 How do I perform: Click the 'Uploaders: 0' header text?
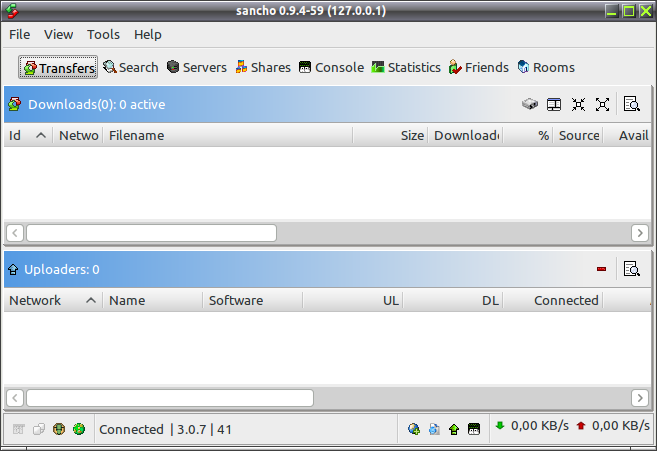(x=62, y=269)
